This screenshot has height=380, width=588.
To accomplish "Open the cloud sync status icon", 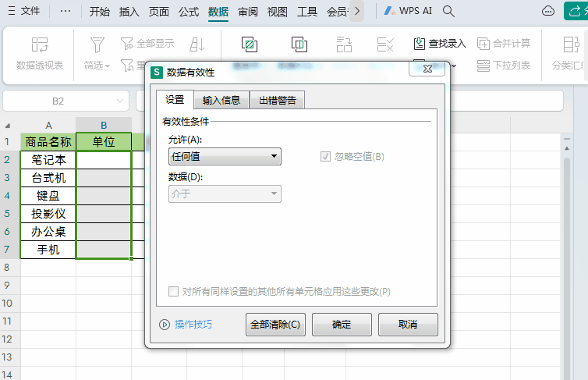I will point(548,11).
